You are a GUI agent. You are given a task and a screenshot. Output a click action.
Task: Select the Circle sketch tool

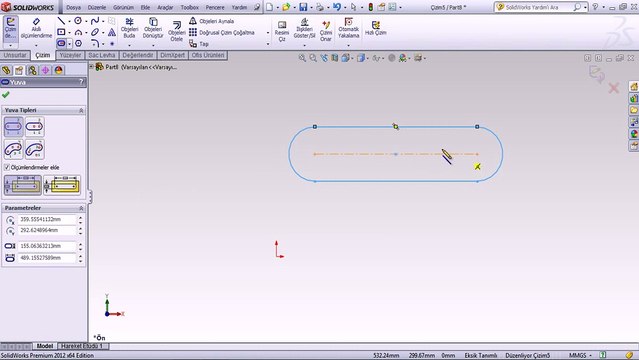[78, 21]
